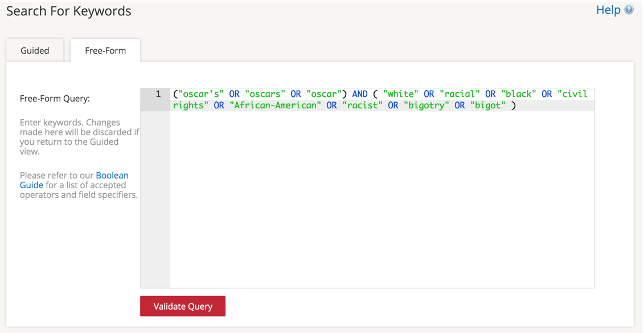Click the AND operator in the query
Image resolution: width=644 pixels, height=333 pixels.
click(360, 94)
